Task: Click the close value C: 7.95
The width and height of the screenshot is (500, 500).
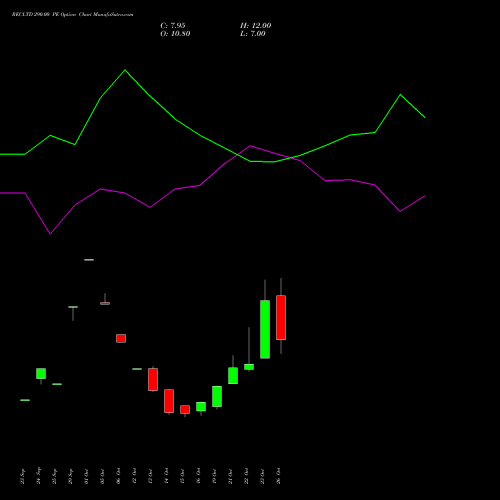Action: coord(173,26)
